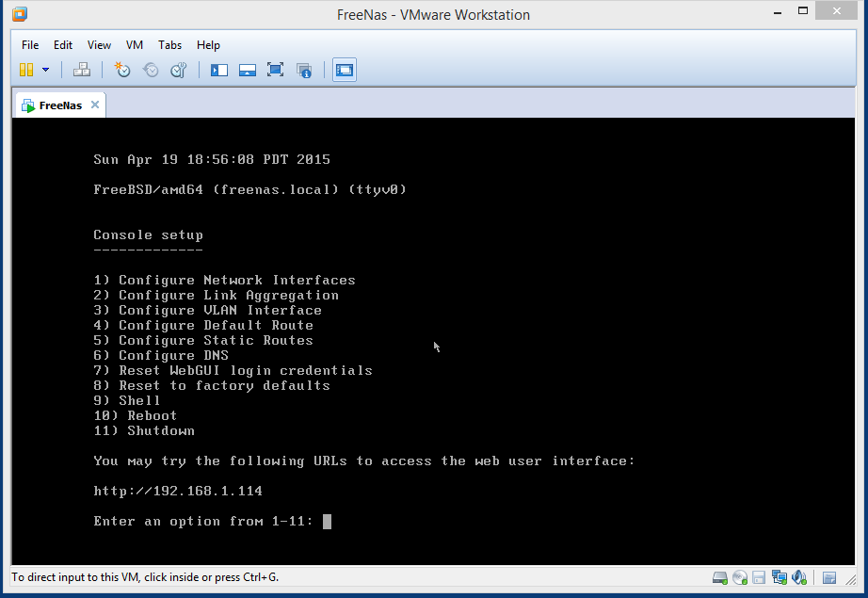The height and width of the screenshot is (598, 868).
Task: Click 'Reset to factory defaults' line
Action: [212, 385]
